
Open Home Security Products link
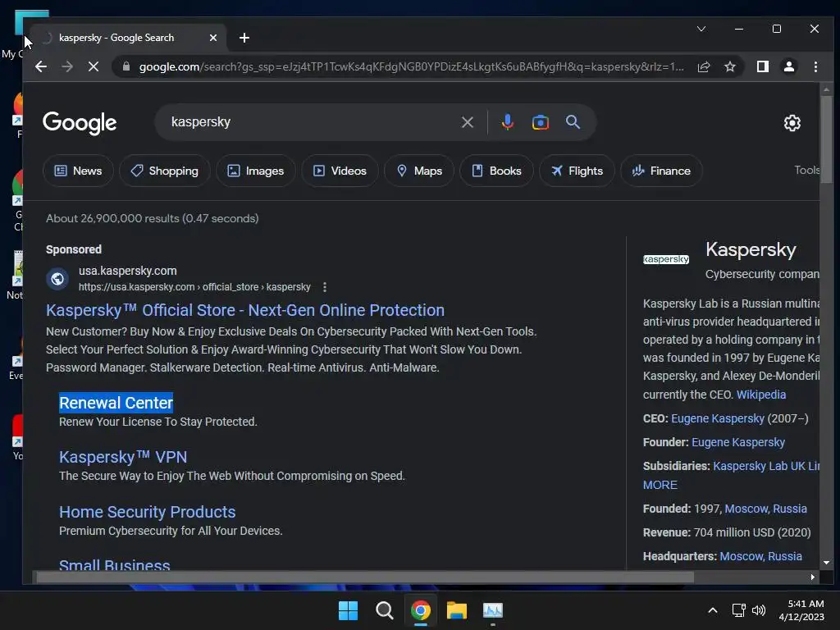click(148, 512)
